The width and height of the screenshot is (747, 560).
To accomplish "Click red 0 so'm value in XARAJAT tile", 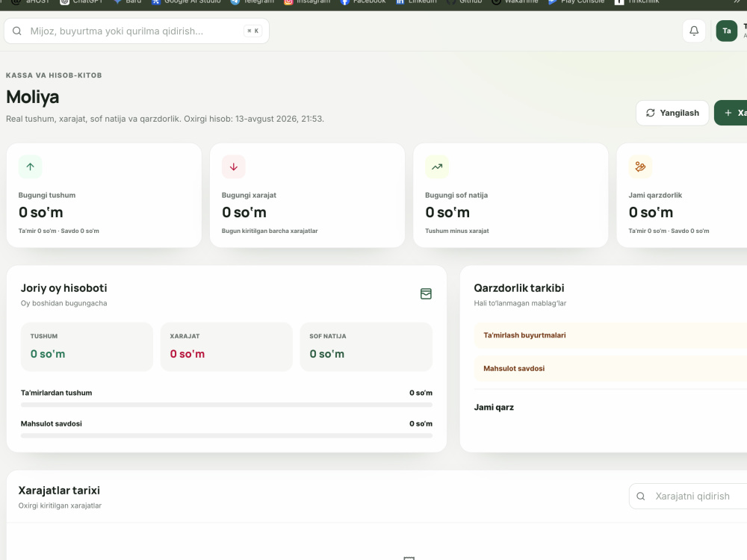I will coord(187,354).
